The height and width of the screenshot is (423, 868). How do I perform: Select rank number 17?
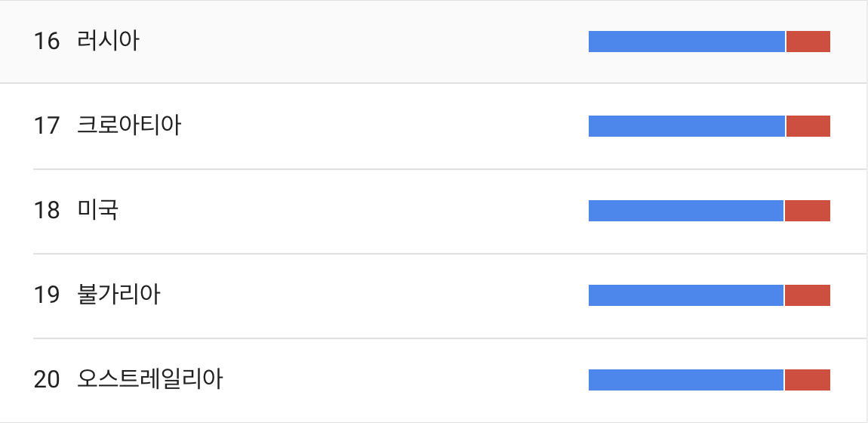(x=47, y=126)
